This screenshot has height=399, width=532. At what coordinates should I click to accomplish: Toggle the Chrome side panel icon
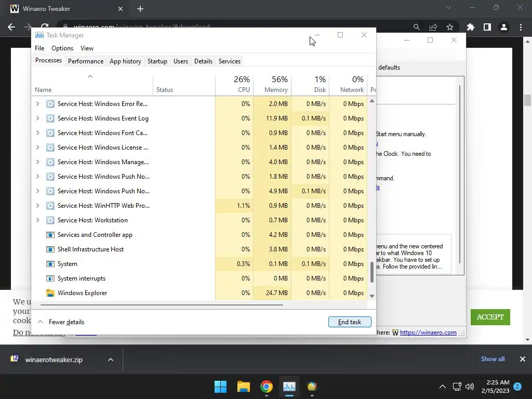click(487, 27)
